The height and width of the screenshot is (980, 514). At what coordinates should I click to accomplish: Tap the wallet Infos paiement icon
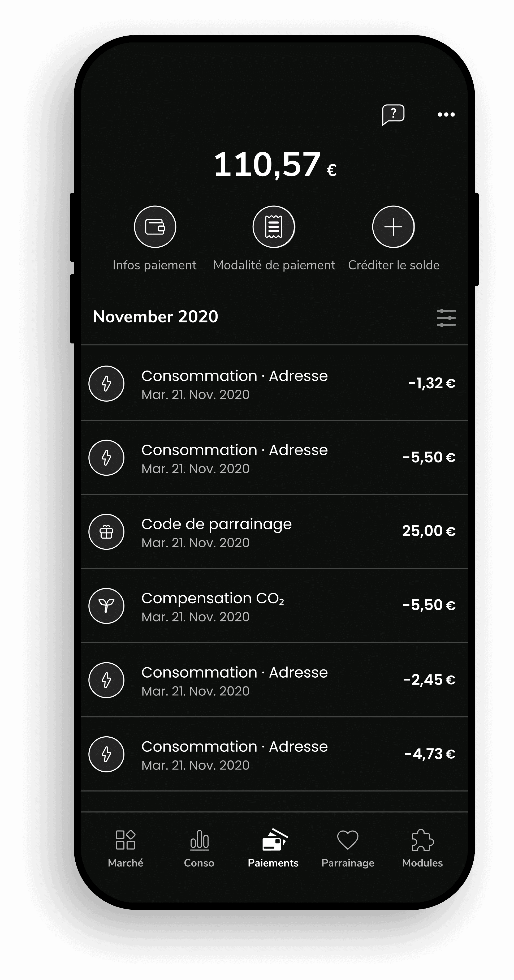tap(155, 227)
